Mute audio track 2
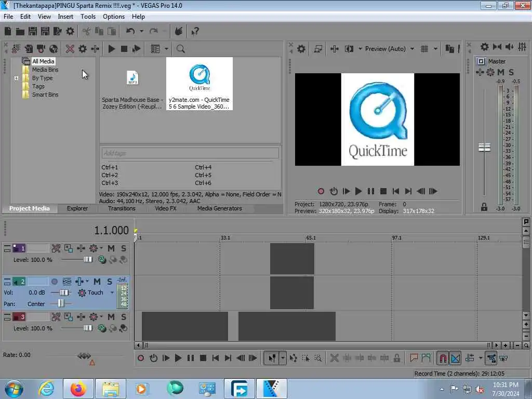This screenshot has width=532, height=399. click(97, 282)
